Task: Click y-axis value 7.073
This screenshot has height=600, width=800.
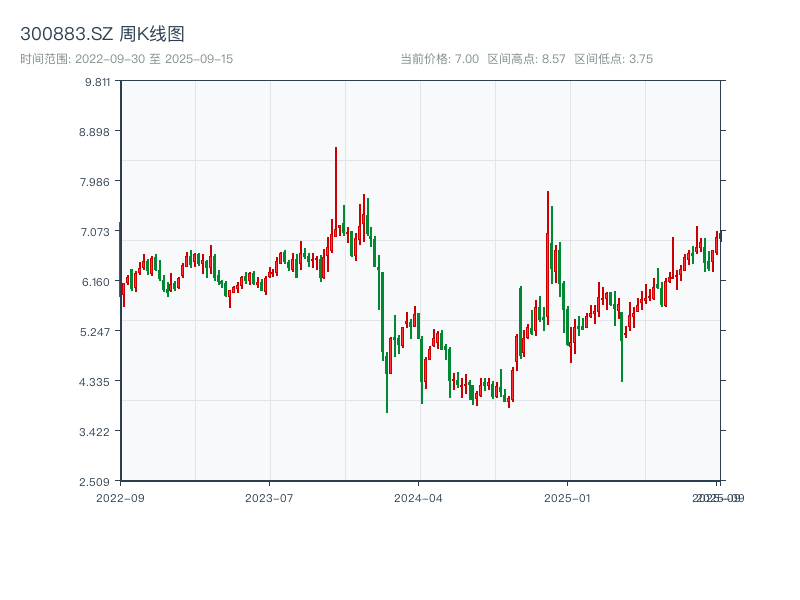Action: (x=95, y=232)
